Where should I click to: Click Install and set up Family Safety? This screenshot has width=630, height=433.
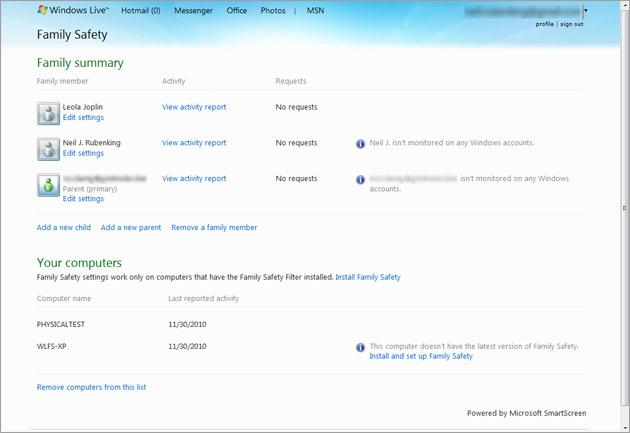point(421,356)
